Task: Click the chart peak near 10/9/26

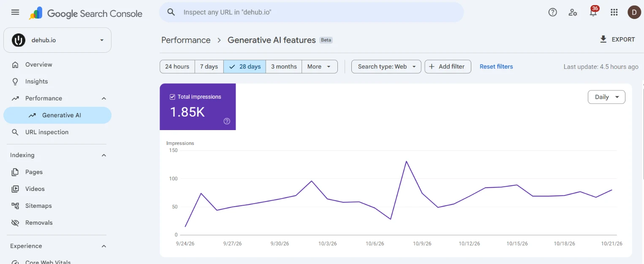Action: [406, 161]
